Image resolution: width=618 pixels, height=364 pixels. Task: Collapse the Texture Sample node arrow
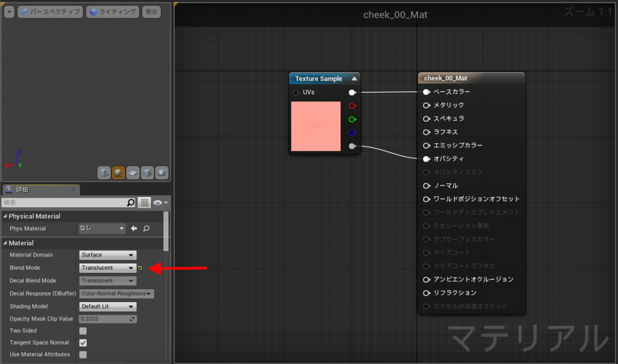click(x=354, y=78)
